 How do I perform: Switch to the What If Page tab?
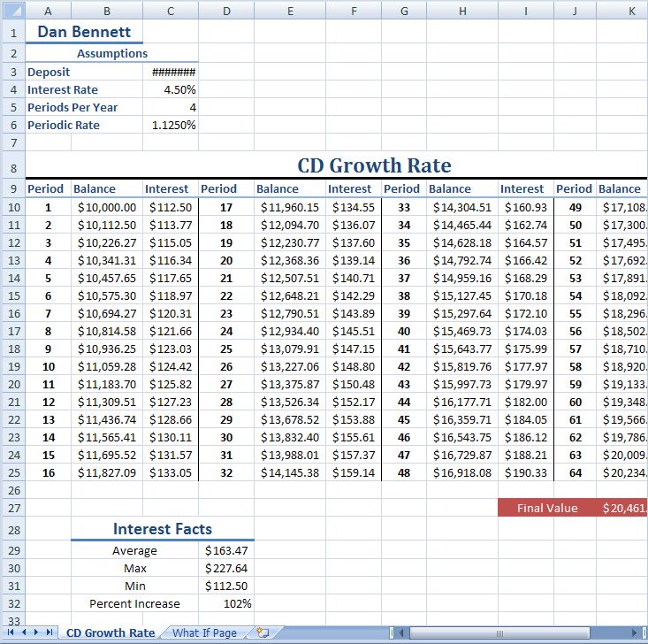point(204,632)
